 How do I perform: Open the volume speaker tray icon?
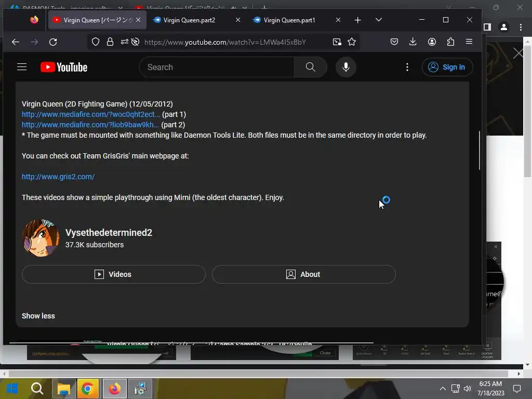pos(468,389)
